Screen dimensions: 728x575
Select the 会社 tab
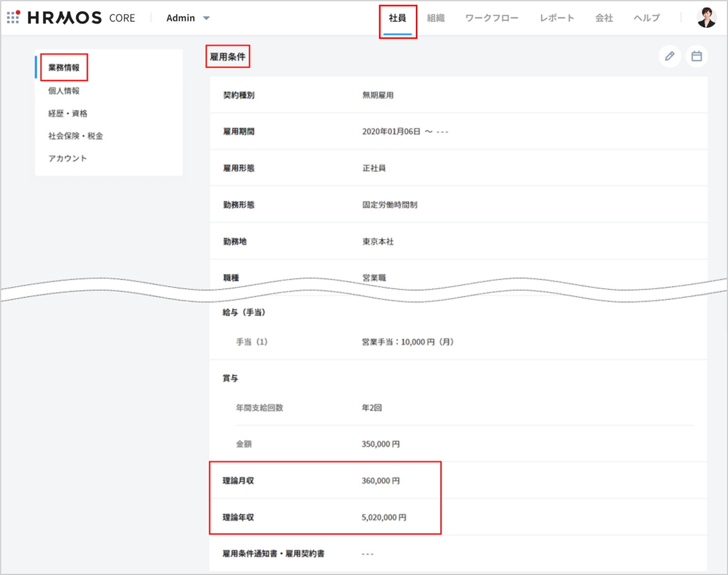pyautogui.click(x=604, y=18)
